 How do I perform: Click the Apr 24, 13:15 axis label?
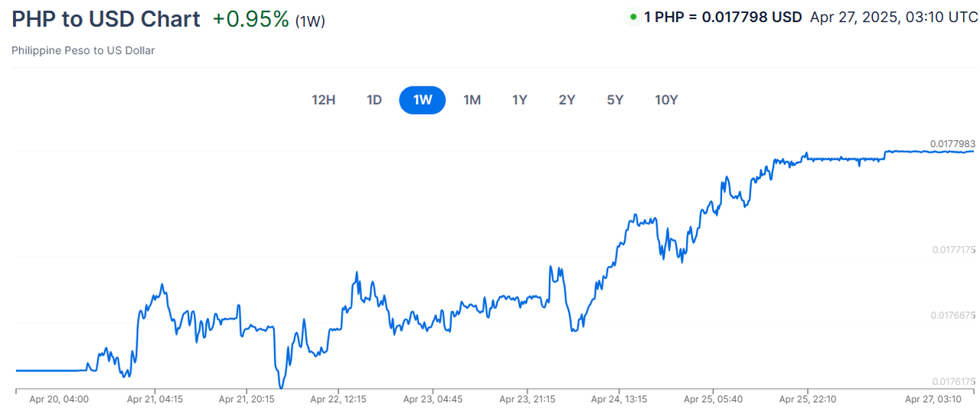click(619, 399)
